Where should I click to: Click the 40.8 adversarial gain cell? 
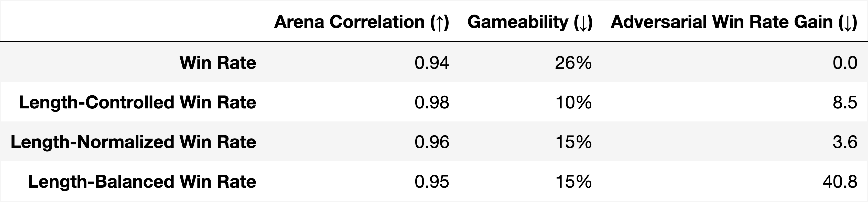coord(840,182)
